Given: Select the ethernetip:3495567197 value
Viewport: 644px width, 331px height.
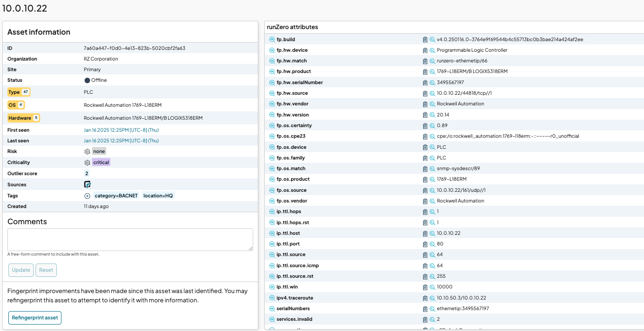Looking at the screenshot, I should tap(463, 309).
